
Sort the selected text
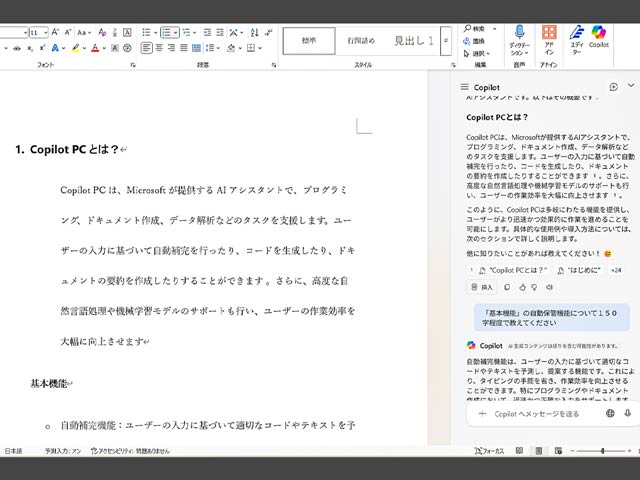[x=255, y=32]
